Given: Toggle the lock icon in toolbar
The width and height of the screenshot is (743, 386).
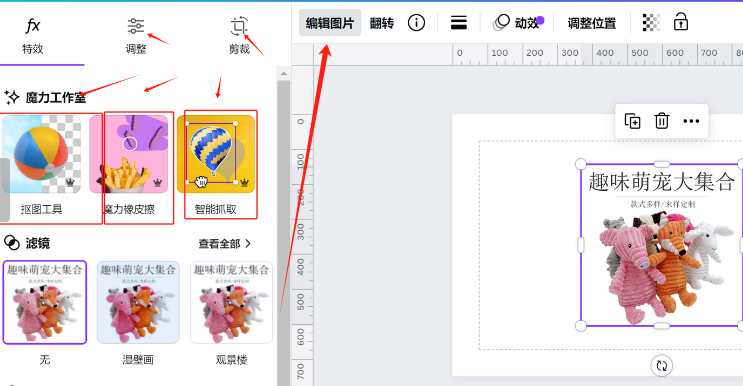Looking at the screenshot, I should point(681,22).
